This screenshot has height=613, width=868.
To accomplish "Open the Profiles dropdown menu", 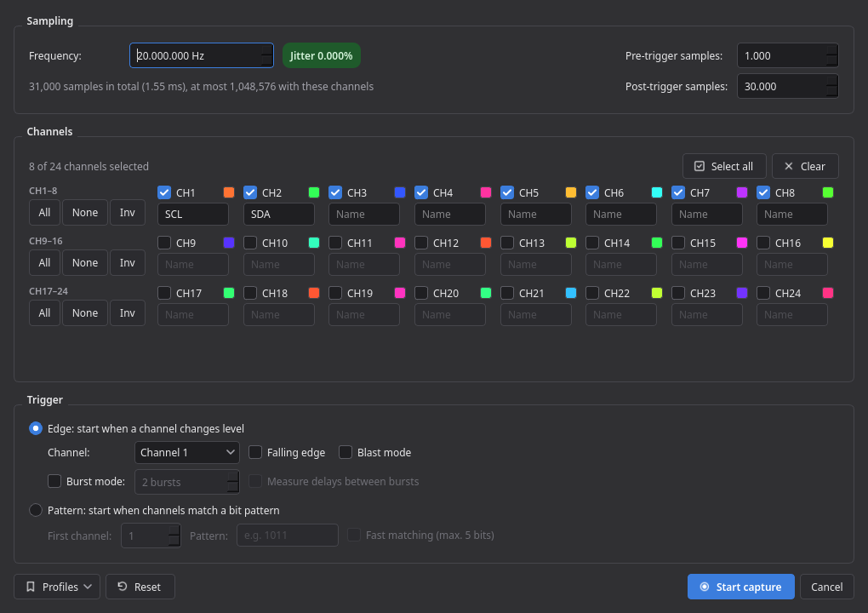I will coord(57,587).
